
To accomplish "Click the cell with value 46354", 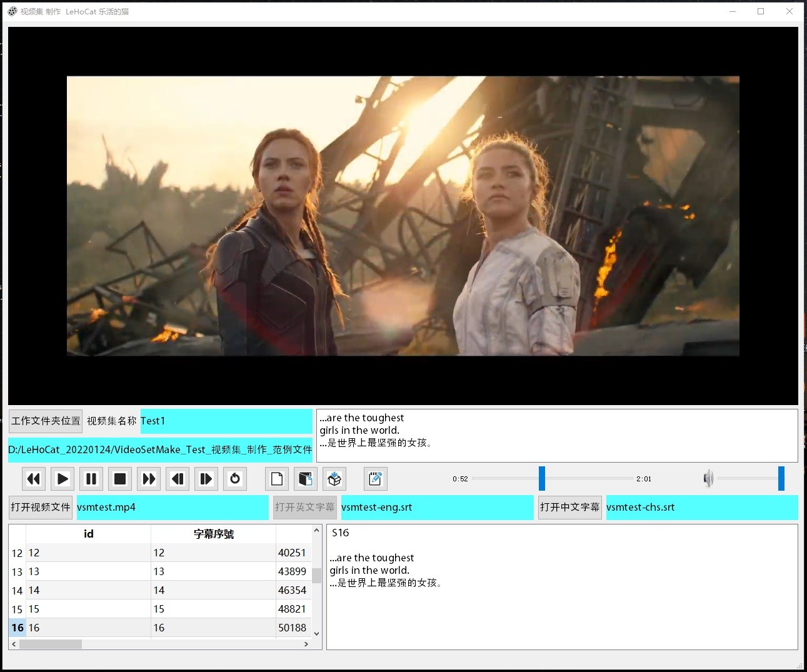I will 293,590.
